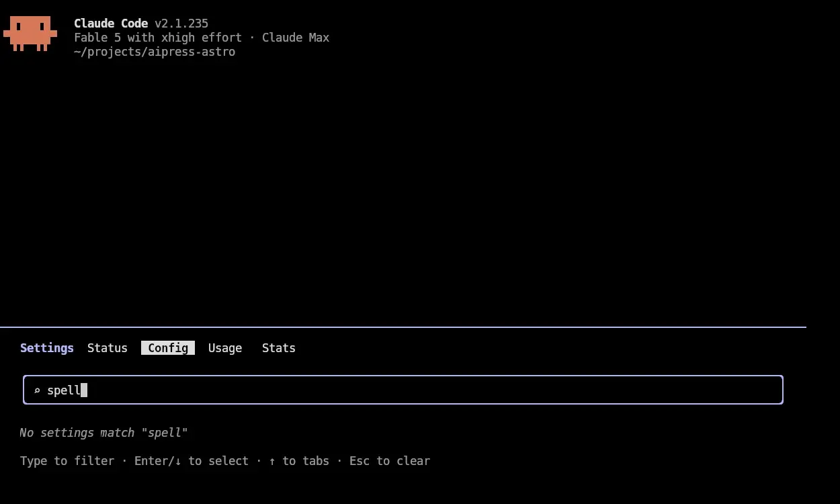The height and width of the screenshot is (504, 840).
Task: Click the search magnifier icon in filter box
Action: [x=37, y=390]
